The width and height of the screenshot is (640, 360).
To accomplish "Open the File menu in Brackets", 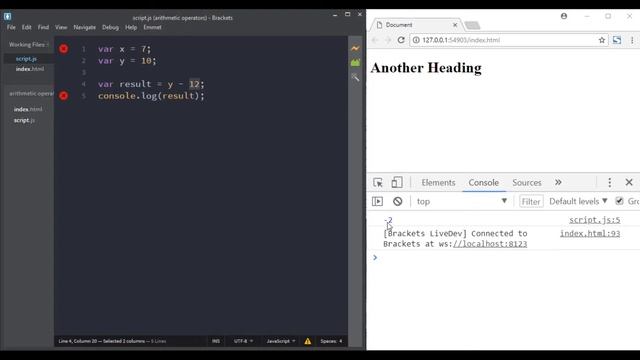I will pyautogui.click(x=11, y=27).
